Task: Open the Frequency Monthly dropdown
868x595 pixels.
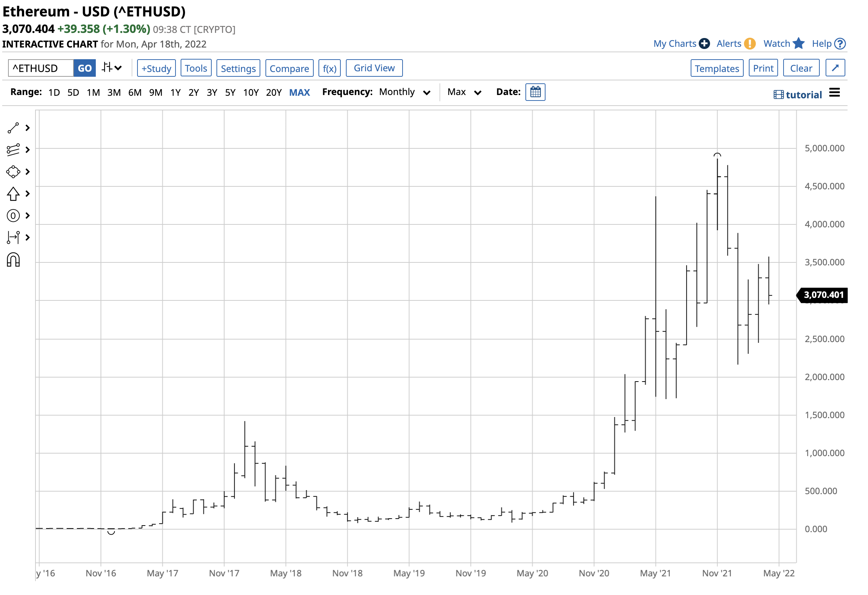Action: [405, 92]
